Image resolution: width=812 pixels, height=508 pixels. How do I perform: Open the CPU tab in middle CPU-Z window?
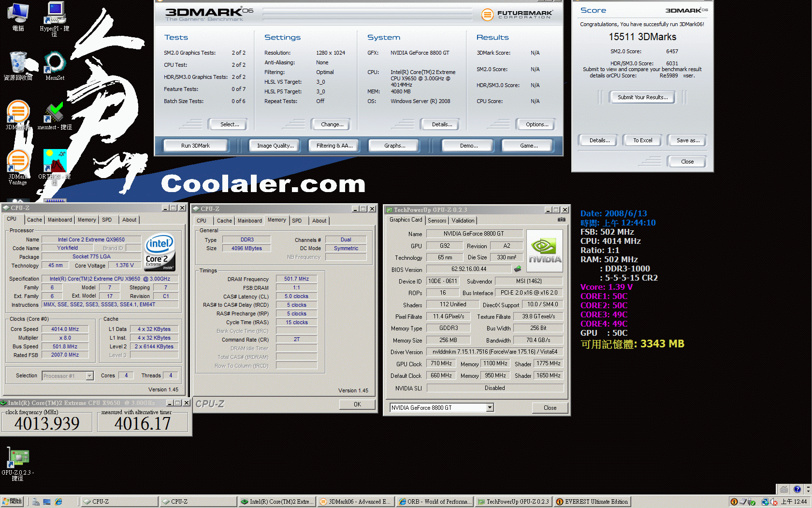pos(202,221)
